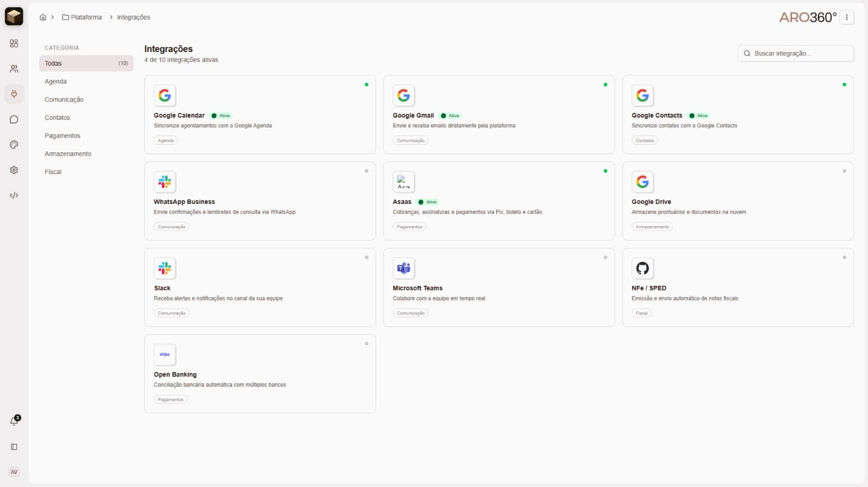Click the Comunicação tag on Microsoft Teams card

[x=411, y=313]
